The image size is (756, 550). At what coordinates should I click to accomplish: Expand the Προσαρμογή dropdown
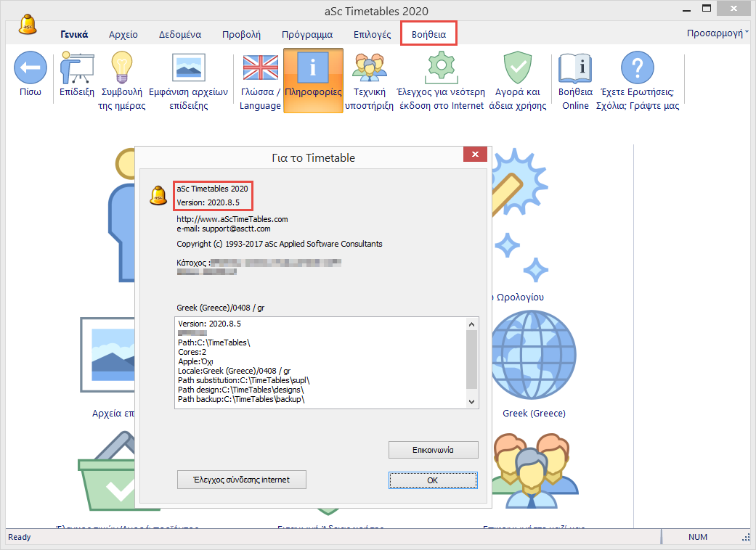(718, 33)
